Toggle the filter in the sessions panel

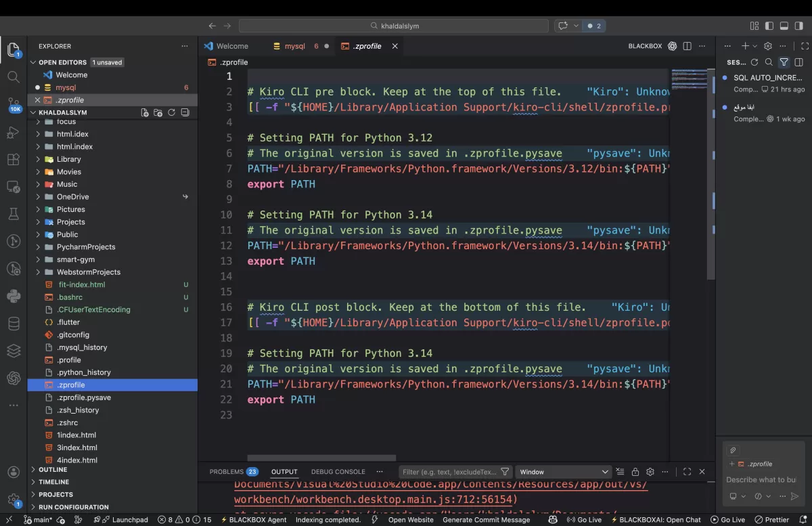[784, 62]
